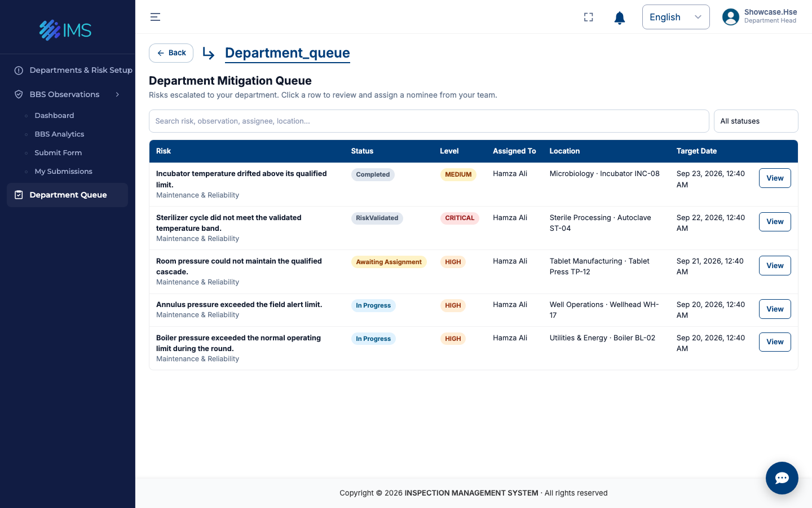This screenshot has height=508, width=812.
Task: Click the Status column header
Action: 362,151
